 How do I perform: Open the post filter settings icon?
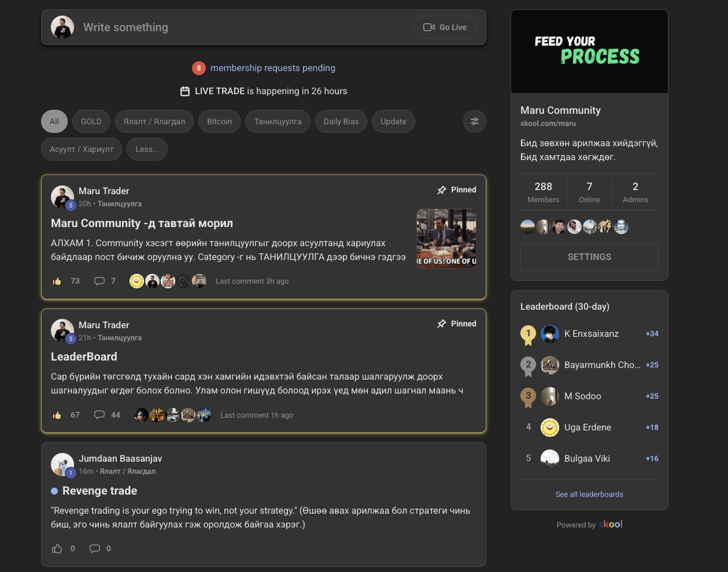(474, 121)
